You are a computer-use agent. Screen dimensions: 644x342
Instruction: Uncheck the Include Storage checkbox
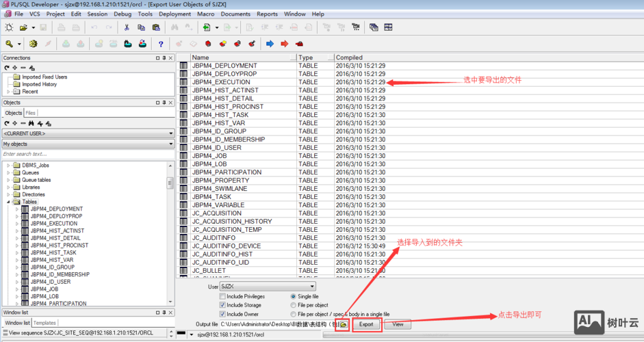pos(222,305)
